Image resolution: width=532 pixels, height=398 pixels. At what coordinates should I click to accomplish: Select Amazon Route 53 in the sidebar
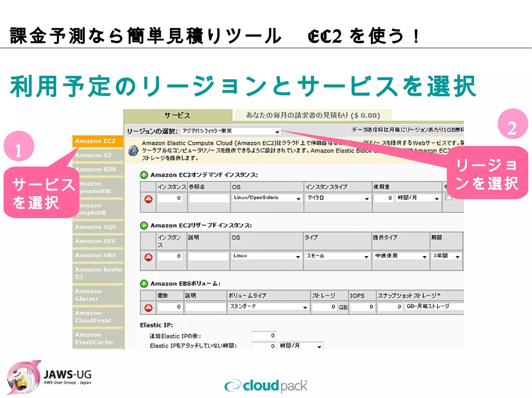(x=98, y=273)
